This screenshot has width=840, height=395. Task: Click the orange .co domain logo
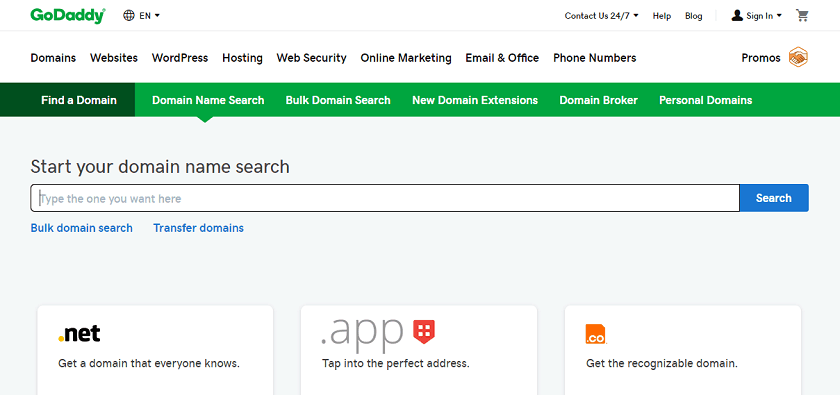[x=596, y=334]
